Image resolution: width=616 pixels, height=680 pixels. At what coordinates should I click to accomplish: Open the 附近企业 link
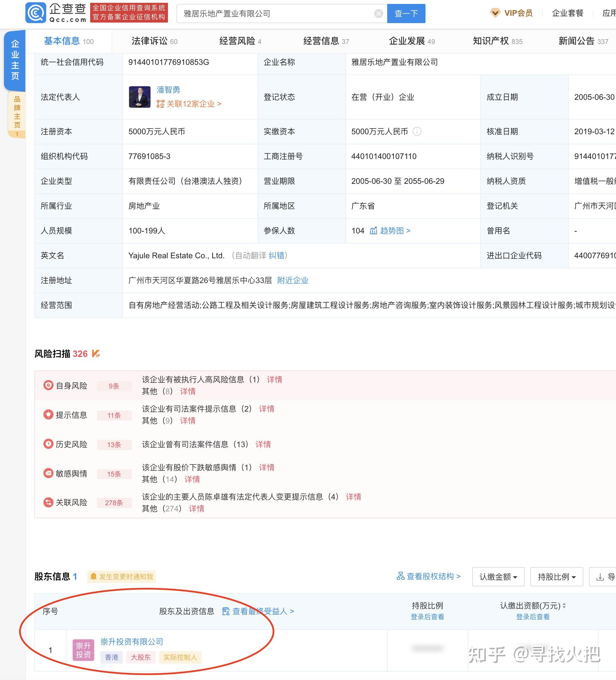coord(293,280)
